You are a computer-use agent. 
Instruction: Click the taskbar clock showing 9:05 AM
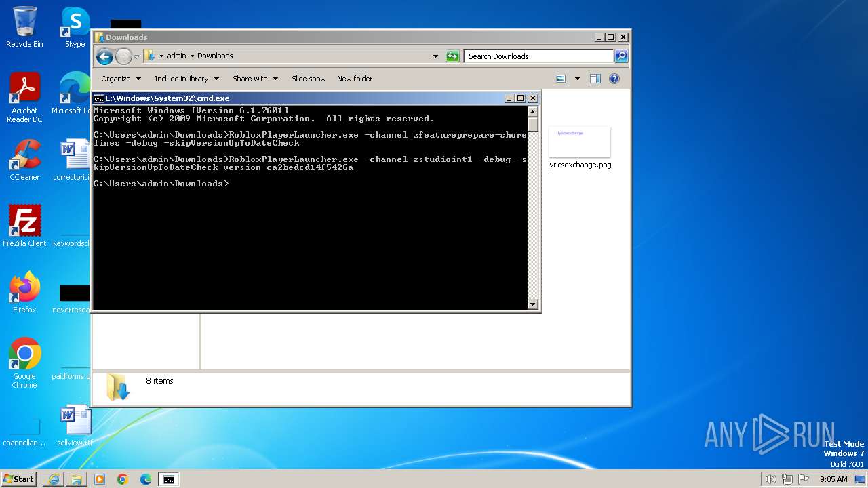[x=833, y=479]
